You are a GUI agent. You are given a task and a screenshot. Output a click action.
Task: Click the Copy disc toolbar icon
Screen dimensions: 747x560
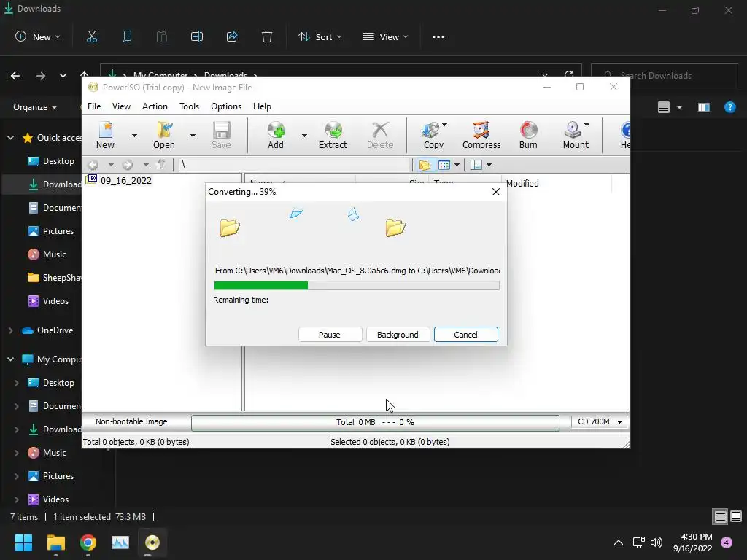(x=433, y=135)
